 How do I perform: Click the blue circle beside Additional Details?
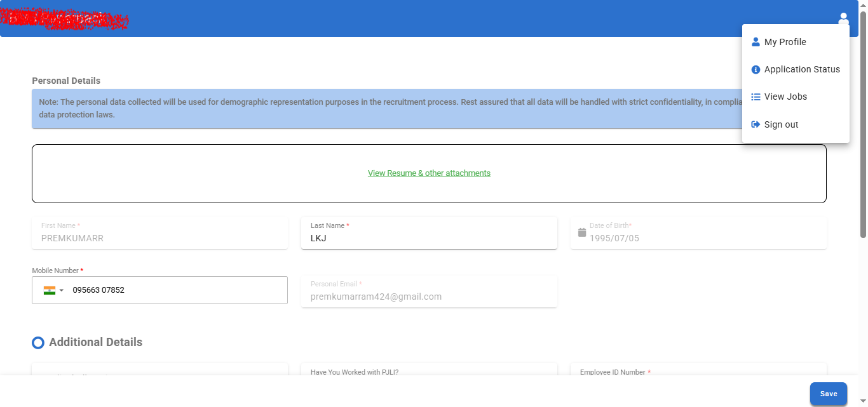pyautogui.click(x=38, y=343)
